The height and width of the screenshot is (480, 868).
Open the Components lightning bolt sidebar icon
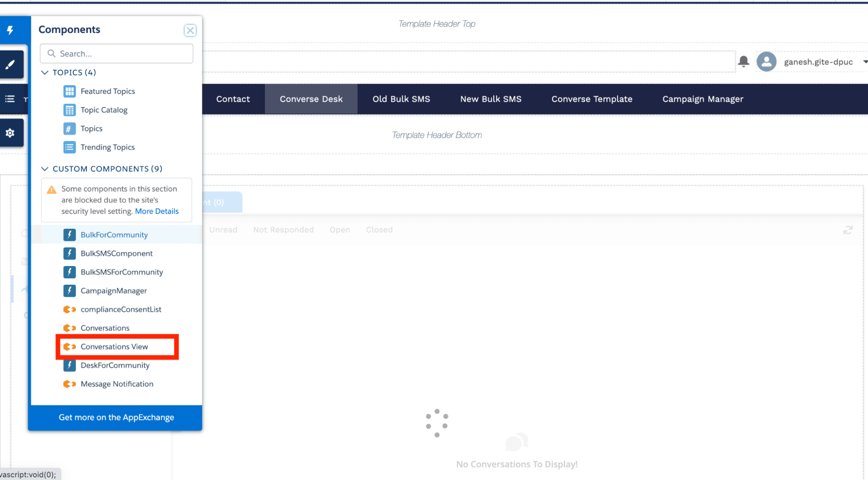click(10, 30)
